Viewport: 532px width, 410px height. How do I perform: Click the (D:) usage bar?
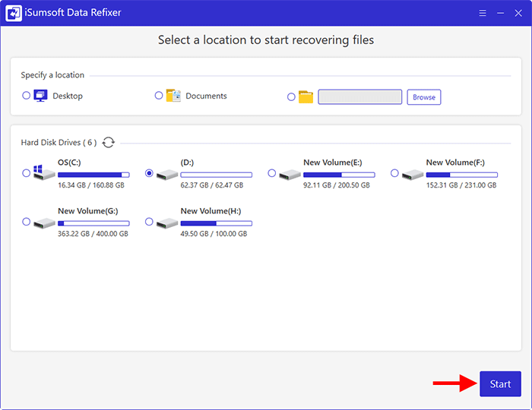click(217, 175)
